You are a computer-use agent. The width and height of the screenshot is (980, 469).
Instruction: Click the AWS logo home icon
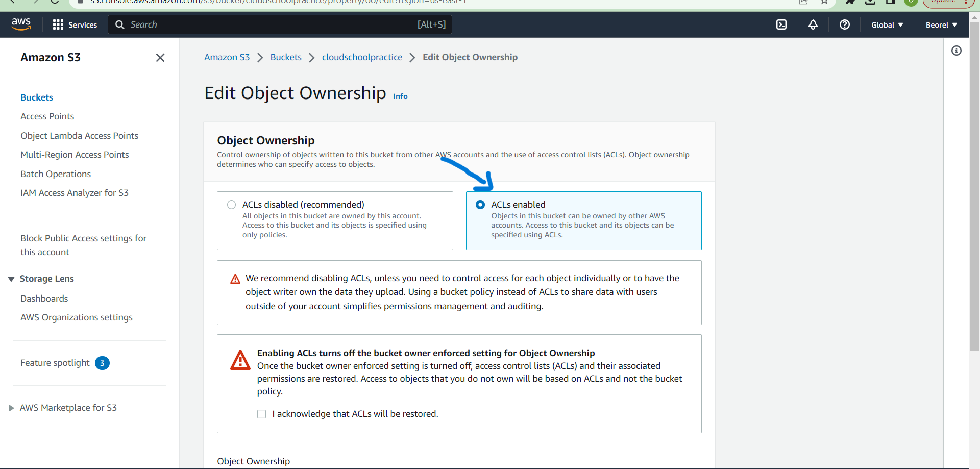[21, 24]
